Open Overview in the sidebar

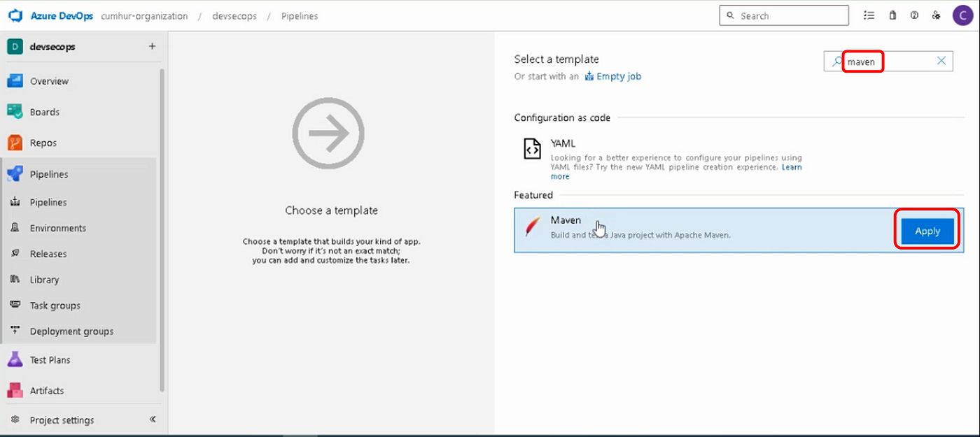49,81
